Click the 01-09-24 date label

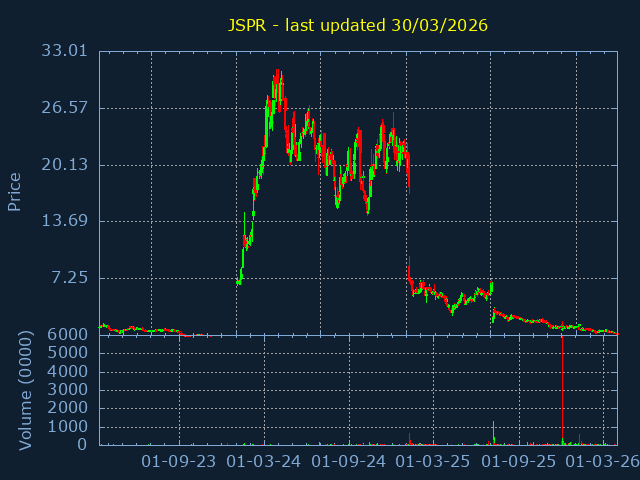point(349,462)
